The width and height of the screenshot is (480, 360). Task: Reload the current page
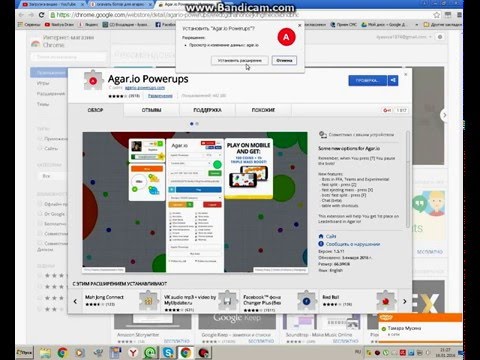(x=41, y=15)
